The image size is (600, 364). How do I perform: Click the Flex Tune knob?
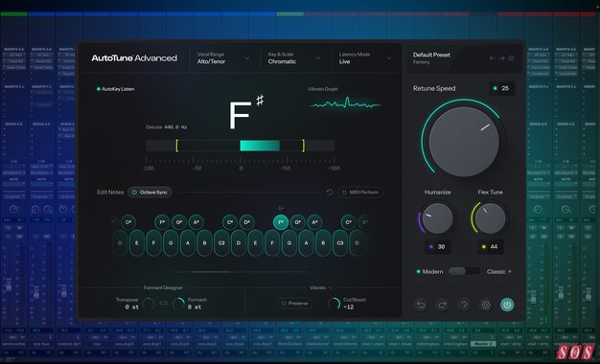pos(490,218)
